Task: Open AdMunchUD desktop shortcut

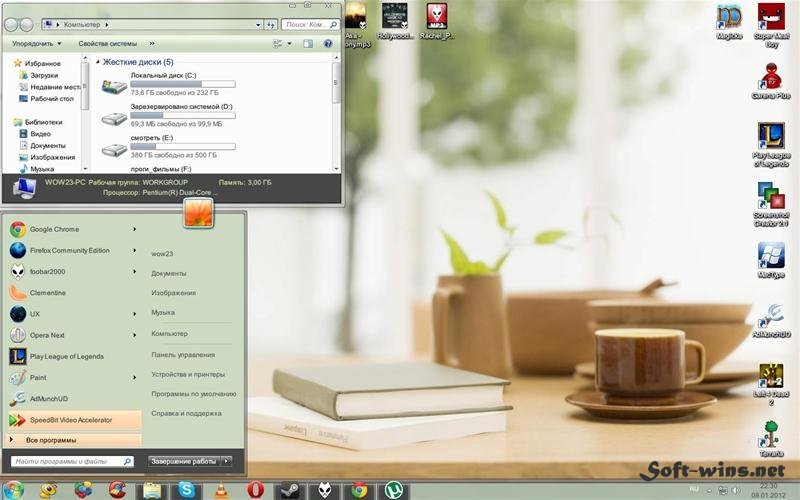Action: click(771, 320)
